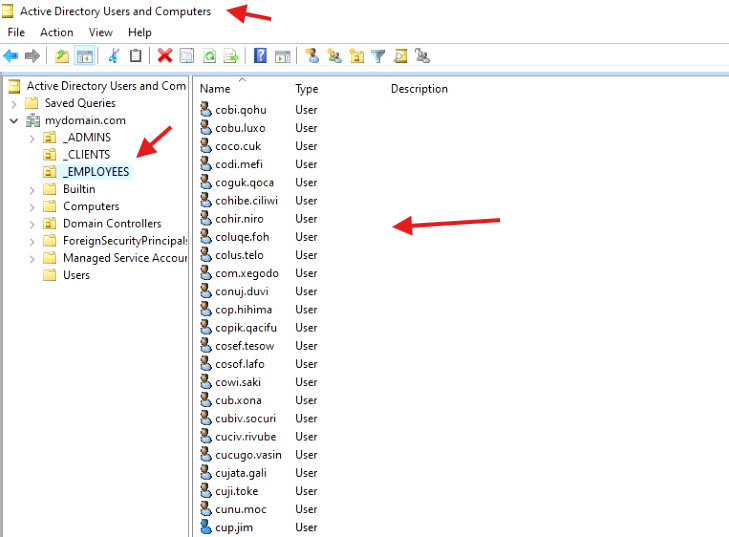Select user coluqe.foh
729x537 pixels.
coord(242,237)
